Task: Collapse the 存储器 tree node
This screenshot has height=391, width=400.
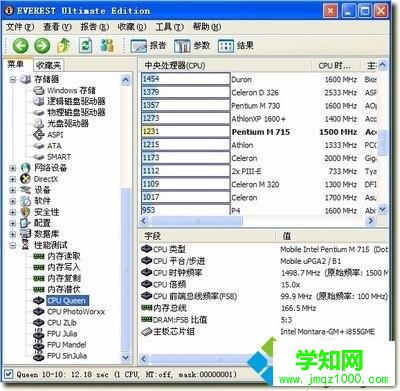Action: tap(13, 80)
